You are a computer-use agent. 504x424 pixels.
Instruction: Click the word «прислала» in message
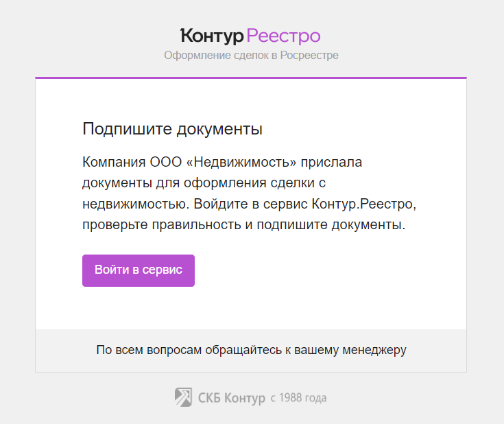point(331,163)
